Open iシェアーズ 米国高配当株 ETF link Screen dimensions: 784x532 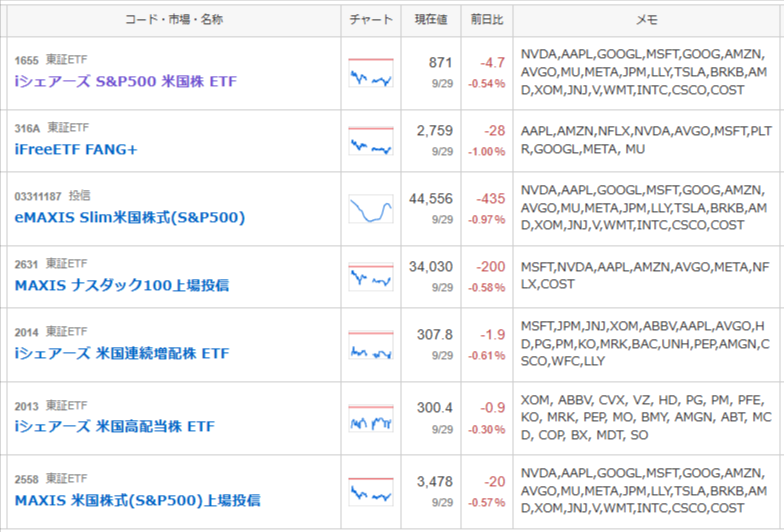[114, 426]
